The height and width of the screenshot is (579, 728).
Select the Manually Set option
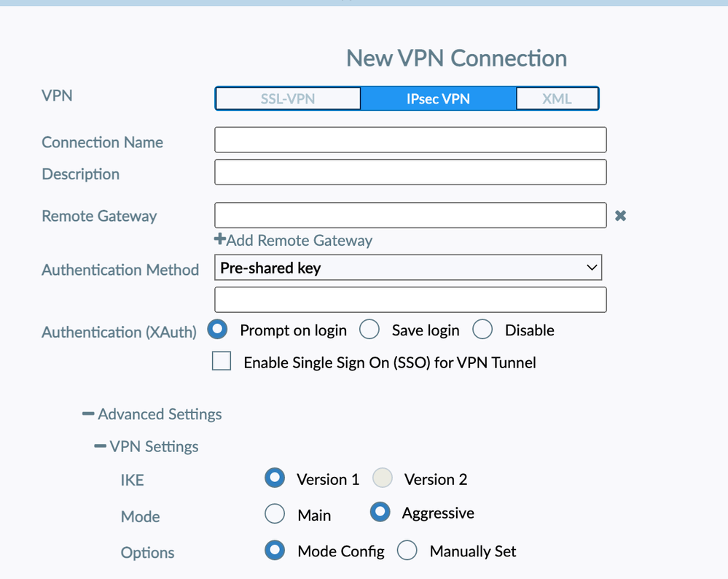tap(407, 551)
